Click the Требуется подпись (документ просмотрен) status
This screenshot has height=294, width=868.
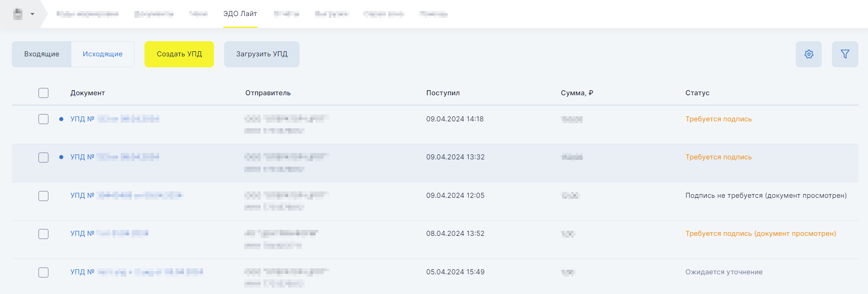(x=761, y=234)
